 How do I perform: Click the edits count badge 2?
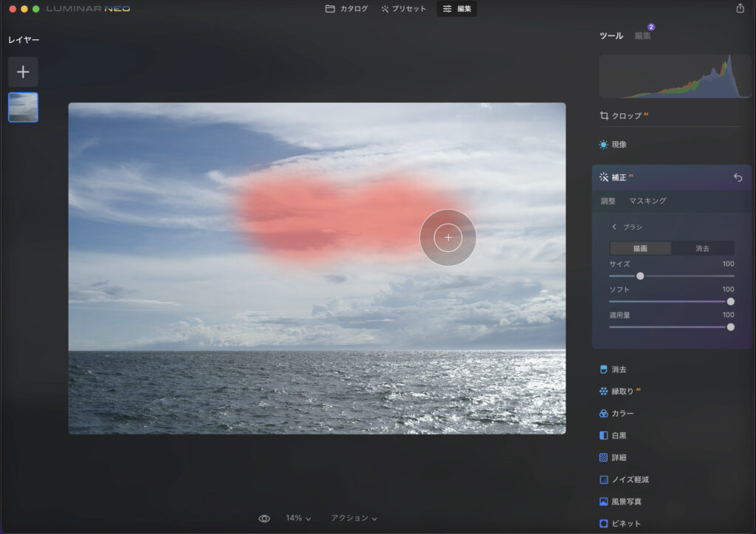(x=651, y=27)
